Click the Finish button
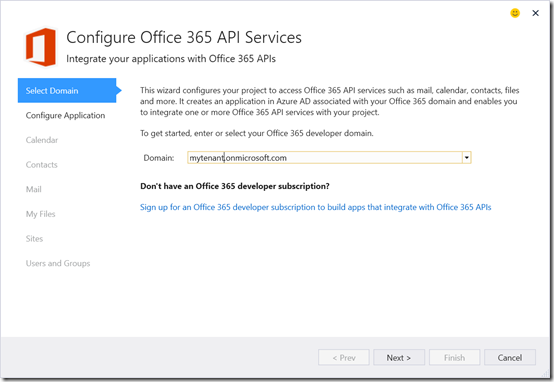 [x=454, y=358]
